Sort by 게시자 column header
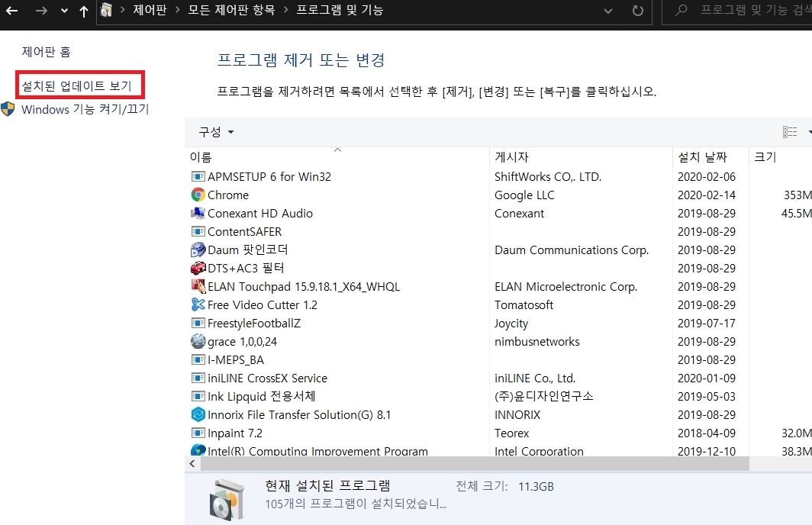 [511, 157]
